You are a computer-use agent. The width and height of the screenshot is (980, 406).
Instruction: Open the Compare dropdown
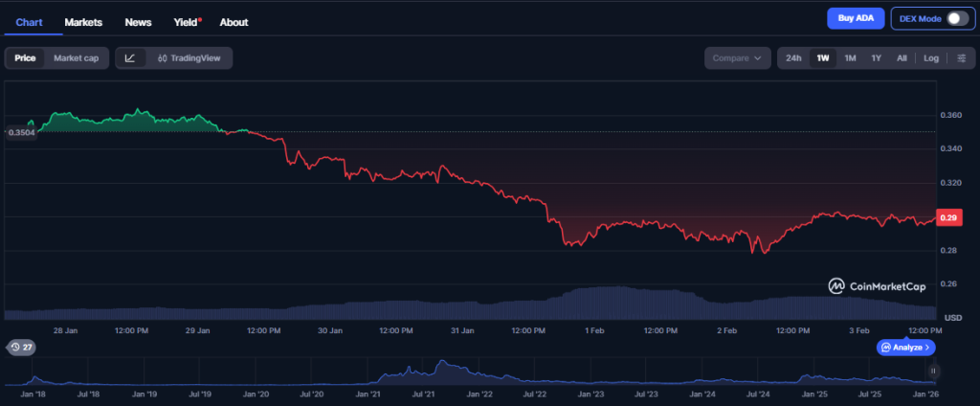[737, 58]
